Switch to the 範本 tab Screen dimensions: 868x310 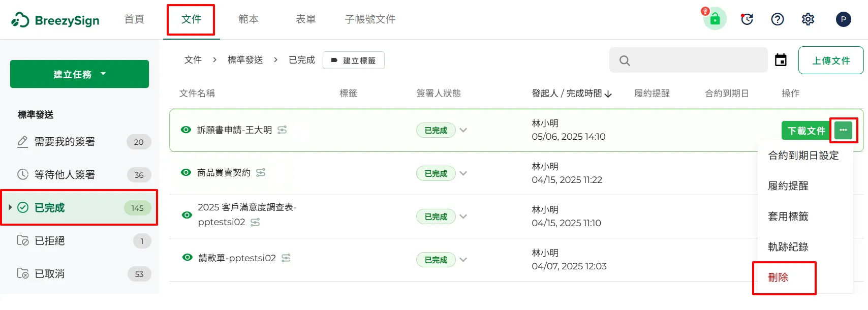249,19
